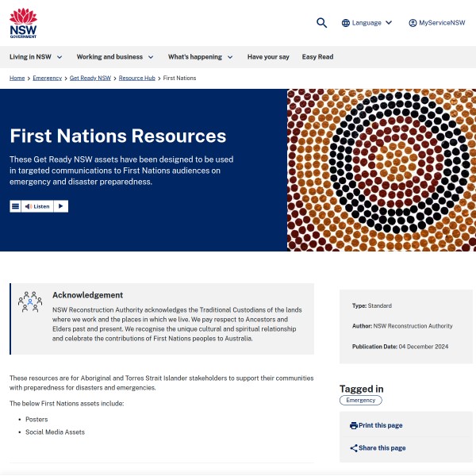Open the Easy Read menu item
The image size is (476, 476).
click(x=317, y=57)
